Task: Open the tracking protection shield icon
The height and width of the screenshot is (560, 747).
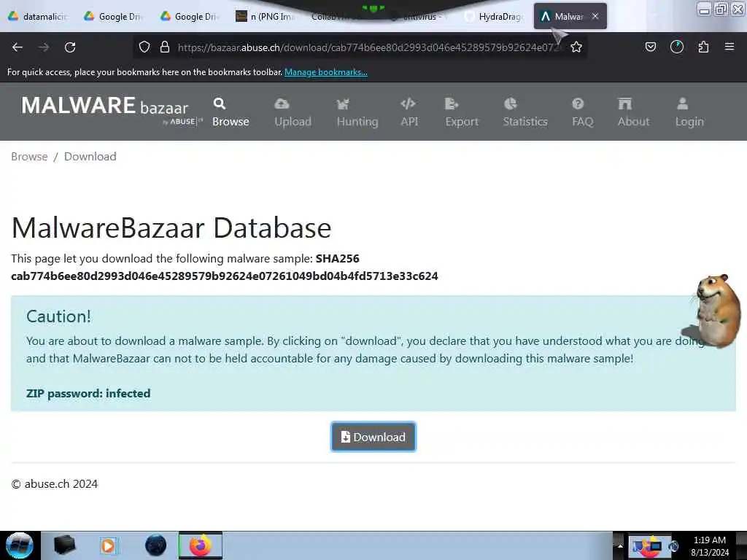Action: [144, 47]
